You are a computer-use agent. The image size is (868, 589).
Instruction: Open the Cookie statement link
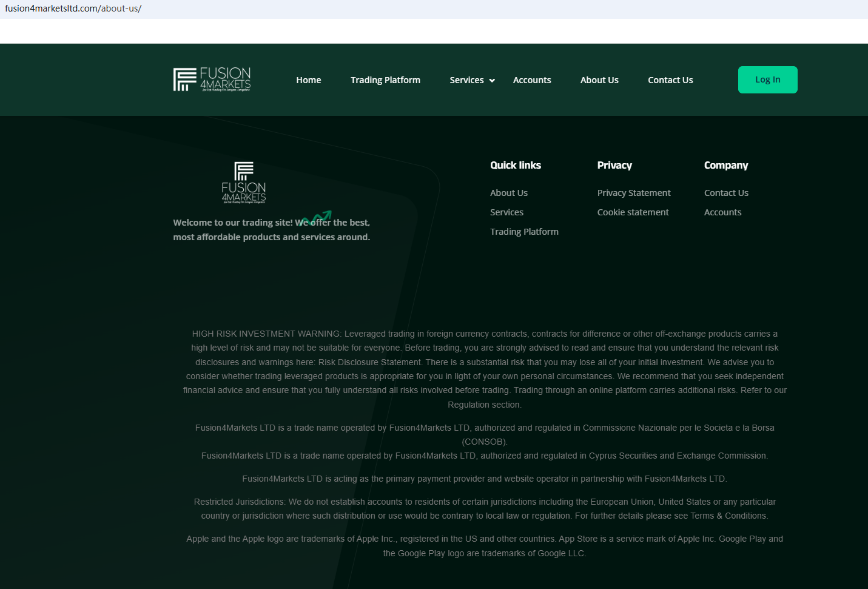[633, 212]
